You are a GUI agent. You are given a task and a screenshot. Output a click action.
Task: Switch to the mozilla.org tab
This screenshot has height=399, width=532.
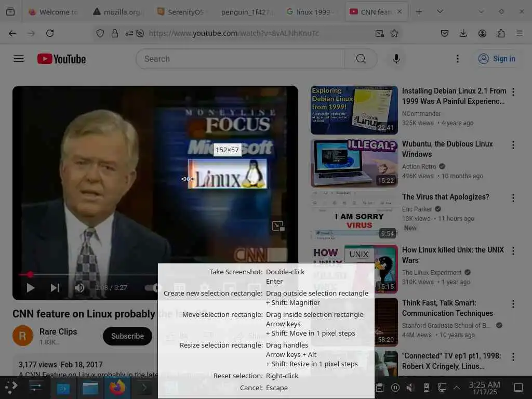(x=118, y=12)
